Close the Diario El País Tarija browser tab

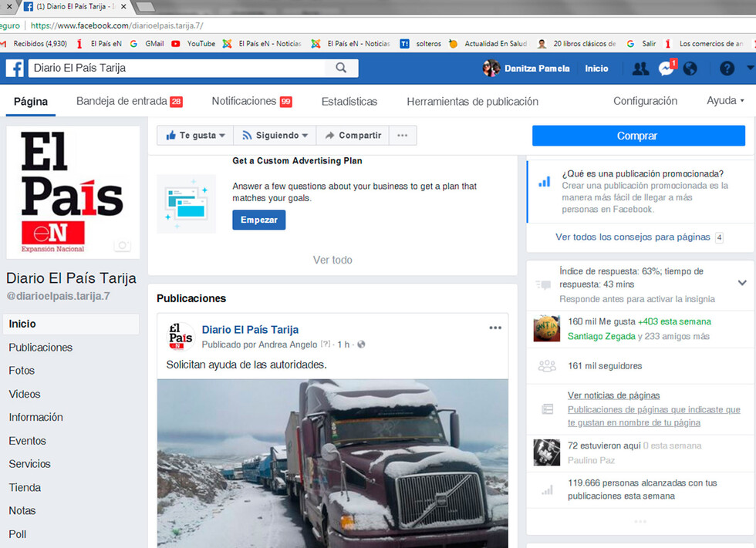(x=123, y=7)
